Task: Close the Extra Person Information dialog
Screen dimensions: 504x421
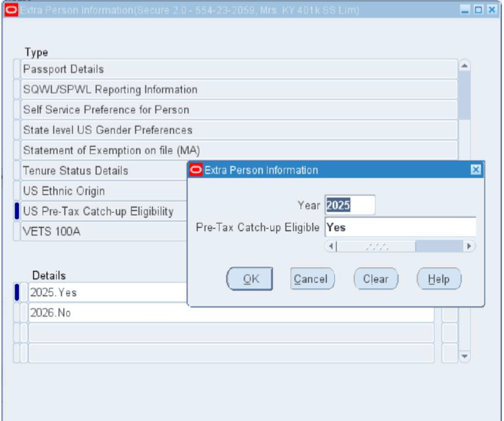Action: coord(476,170)
